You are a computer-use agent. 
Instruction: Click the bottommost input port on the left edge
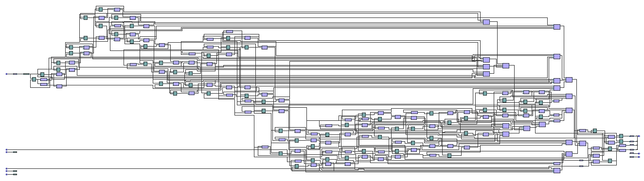pyautogui.click(x=6, y=174)
